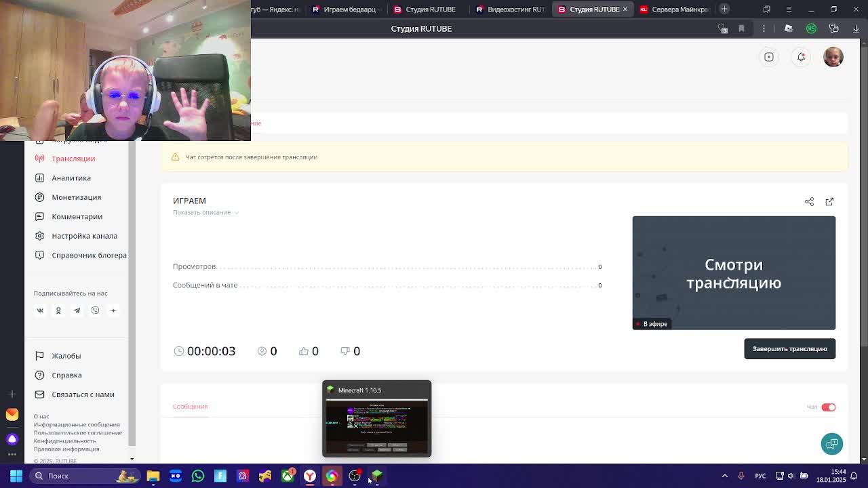The height and width of the screenshot is (488, 868).
Task: Switch to Играем бедварц browser tab
Action: tap(347, 9)
